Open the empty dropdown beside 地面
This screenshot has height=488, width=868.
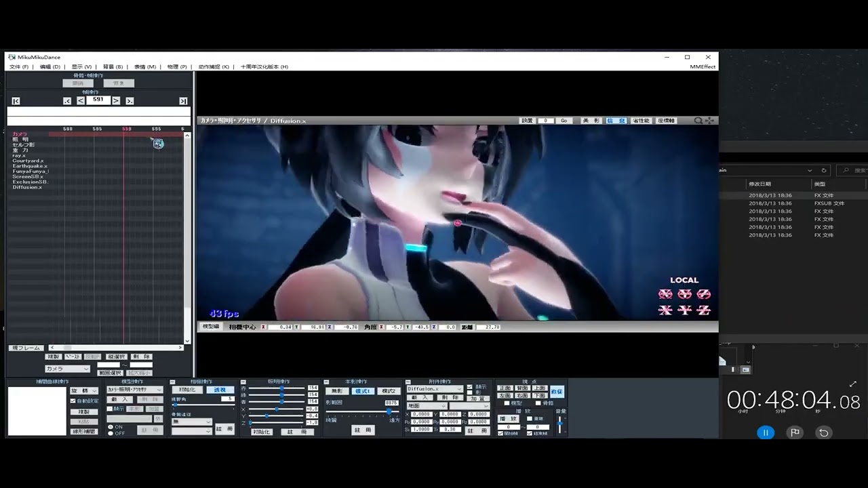(469, 406)
